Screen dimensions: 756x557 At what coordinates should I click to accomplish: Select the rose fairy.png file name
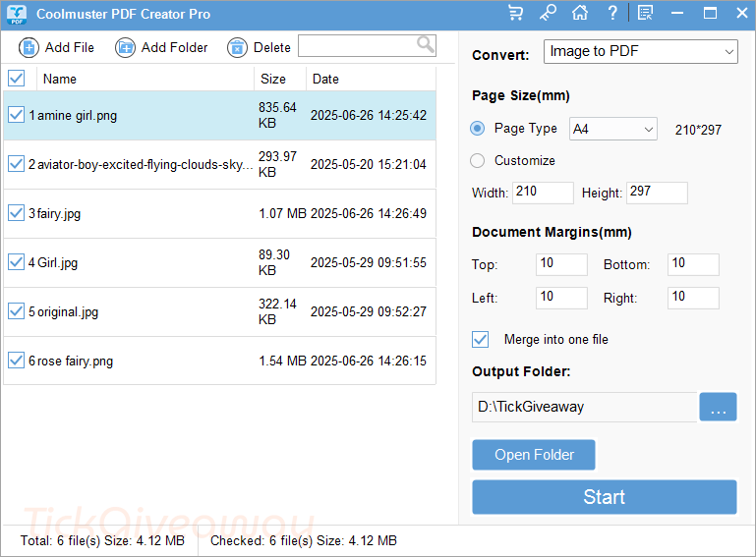point(76,362)
